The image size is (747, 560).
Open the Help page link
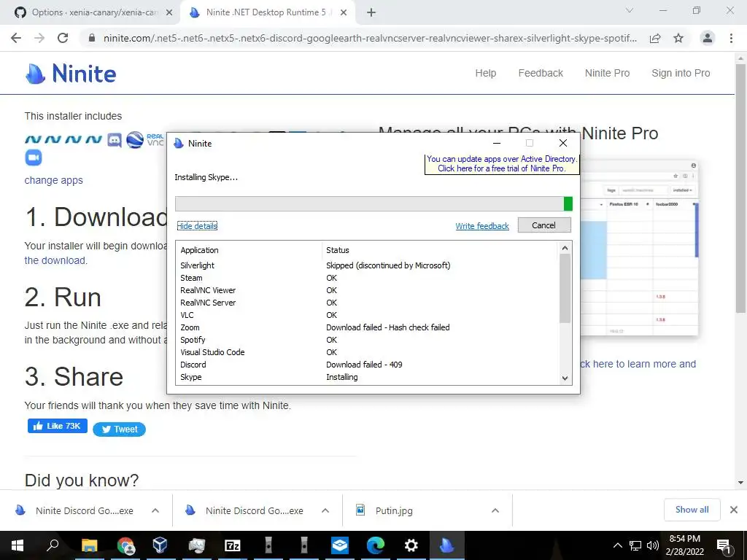click(x=485, y=73)
